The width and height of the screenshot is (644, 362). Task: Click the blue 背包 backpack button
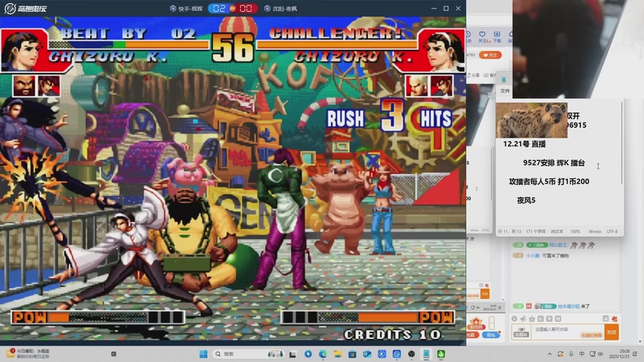coord(491,335)
